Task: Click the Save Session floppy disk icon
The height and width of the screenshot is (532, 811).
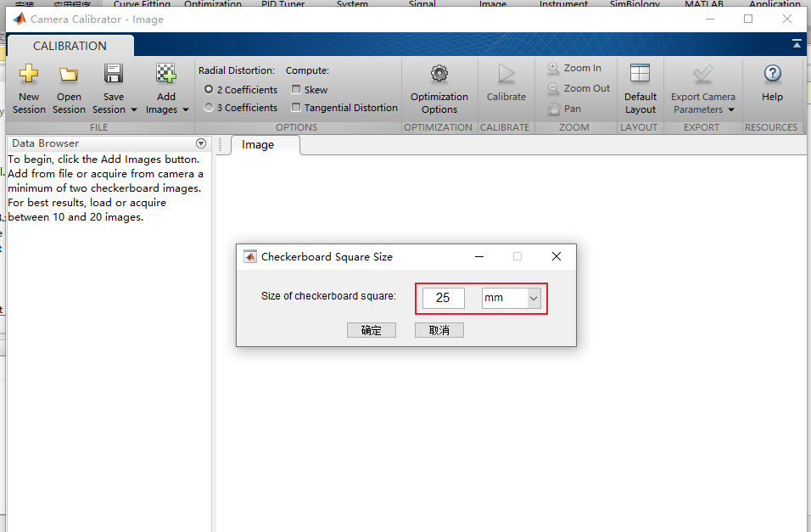Action: [x=114, y=74]
